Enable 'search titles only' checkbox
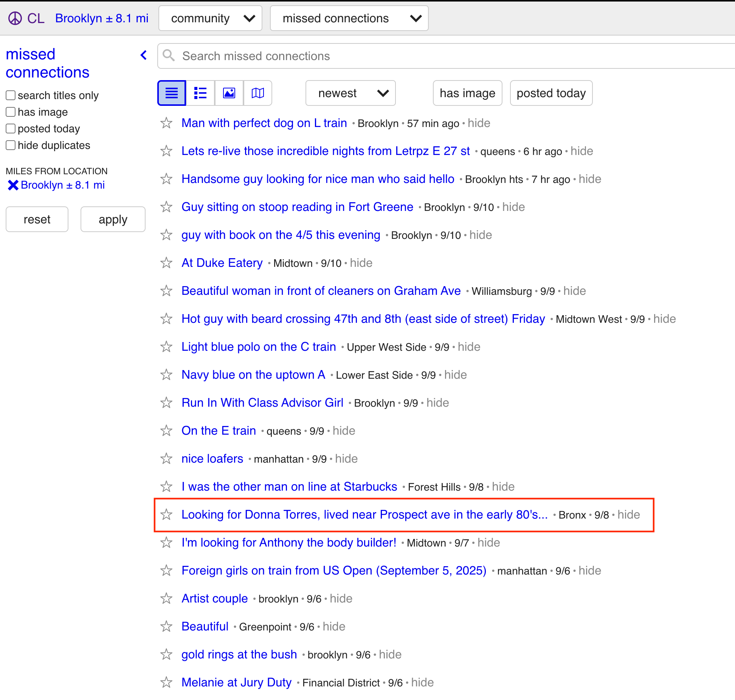The height and width of the screenshot is (700, 735). coord(11,95)
